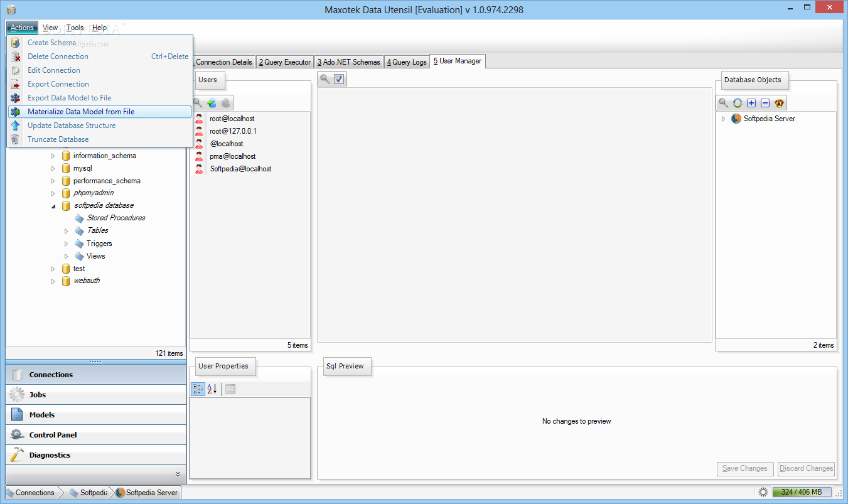Open the Jobs navigation section
Image resolution: width=848 pixels, height=504 pixels.
pos(96,395)
